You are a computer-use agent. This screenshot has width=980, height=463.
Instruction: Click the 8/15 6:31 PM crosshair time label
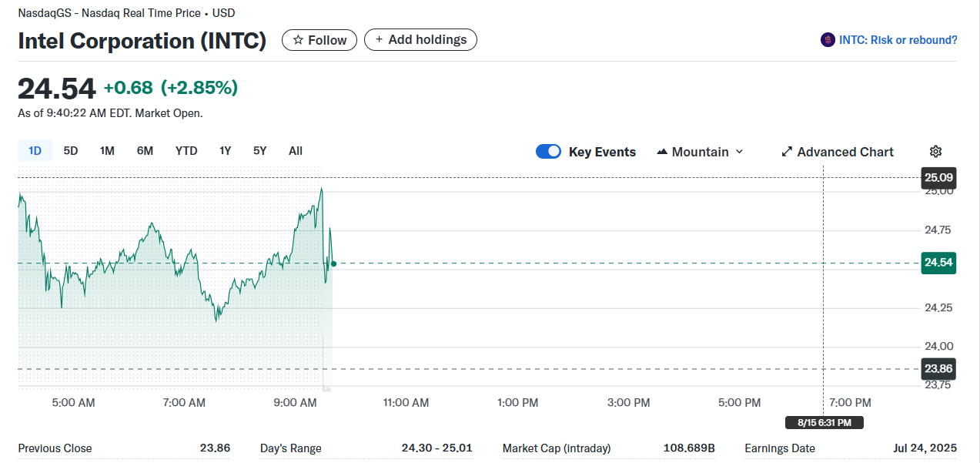(824, 422)
